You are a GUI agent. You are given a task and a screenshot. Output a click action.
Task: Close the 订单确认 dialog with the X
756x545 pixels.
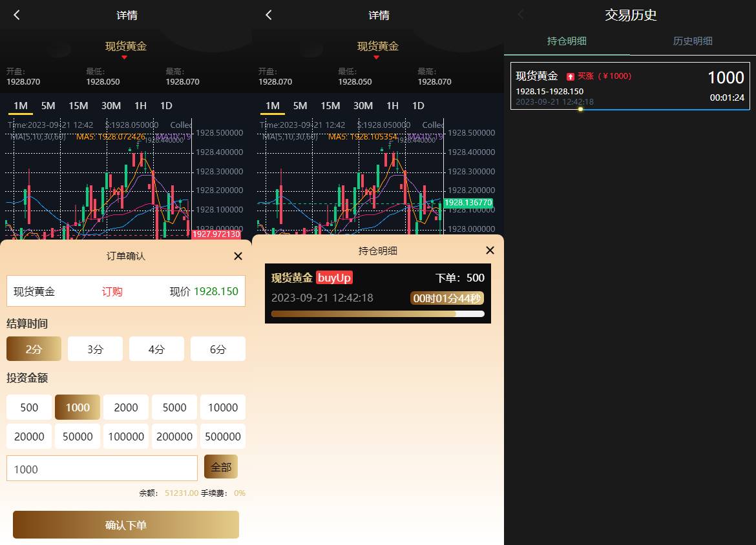(238, 256)
